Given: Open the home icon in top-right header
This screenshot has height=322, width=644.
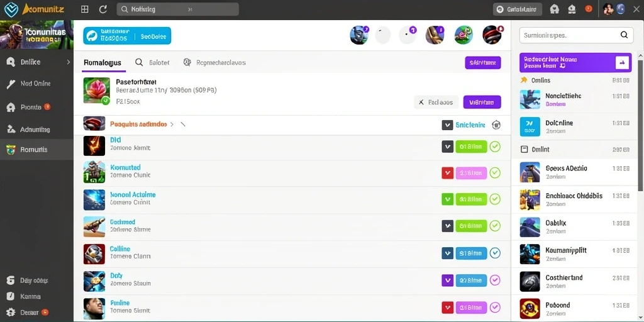Looking at the screenshot, I should (x=555, y=9).
